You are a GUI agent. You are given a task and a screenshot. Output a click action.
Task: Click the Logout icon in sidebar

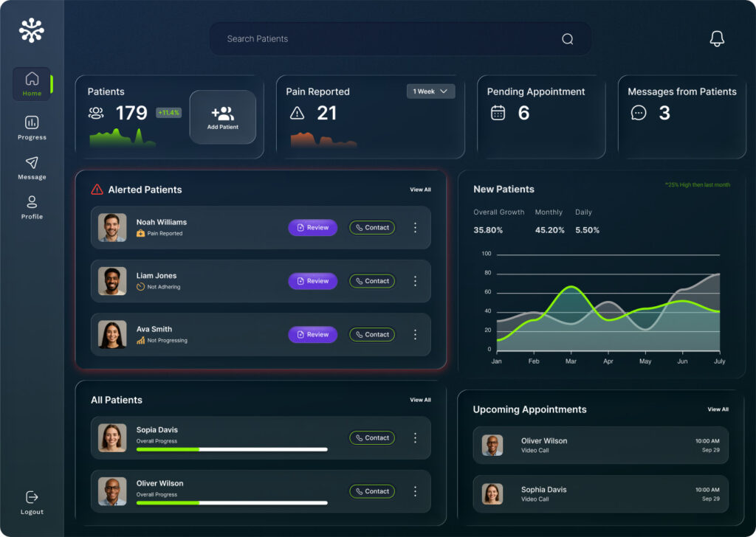[x=32, y=498]
